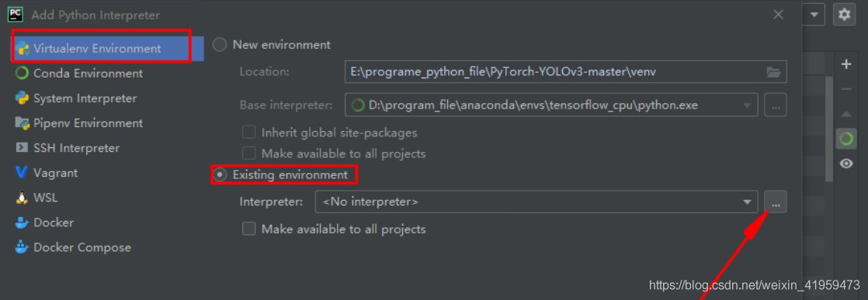Expand the Base interpreter dropdown arrow
The width and height of the screenshot is (868, 300).
(747, 105)
